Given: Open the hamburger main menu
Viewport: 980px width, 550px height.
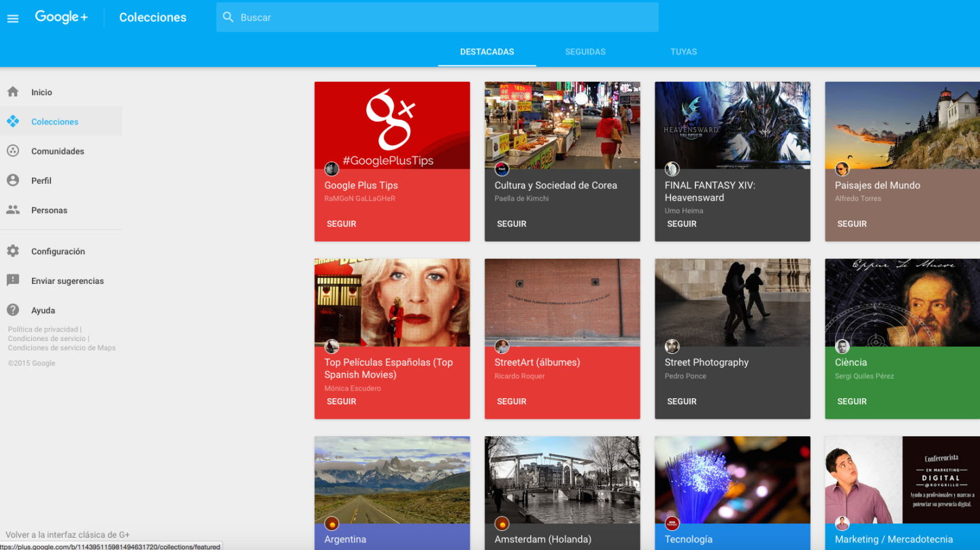Looking at the screenshot, I should pyautogui.click(x=13, y=18).
